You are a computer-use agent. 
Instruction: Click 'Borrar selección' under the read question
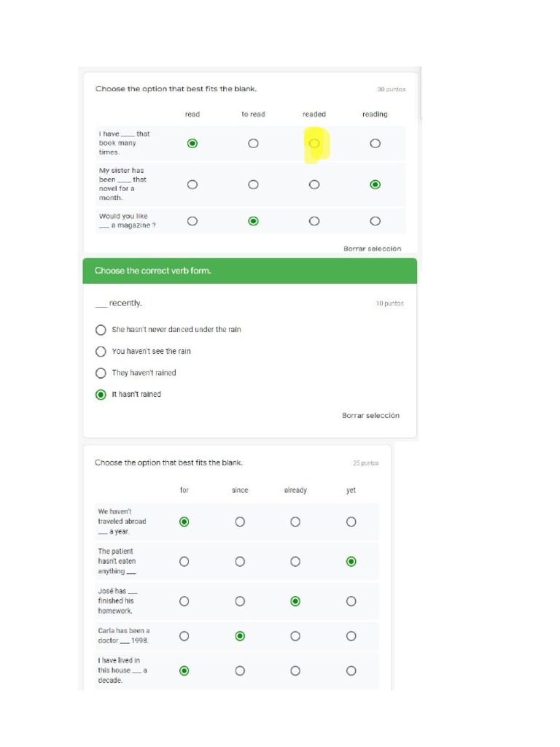point(372,249)
